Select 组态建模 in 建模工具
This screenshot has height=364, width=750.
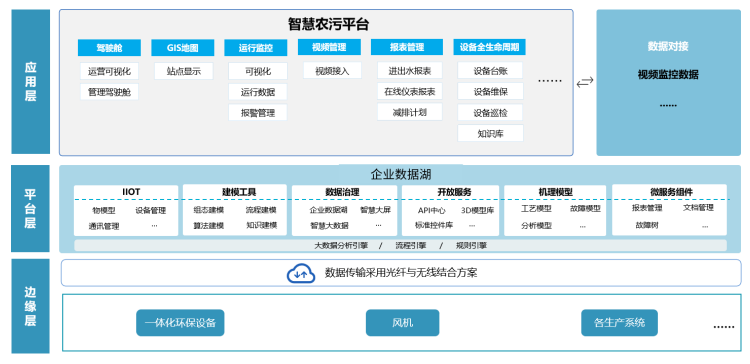pos(208,210)
